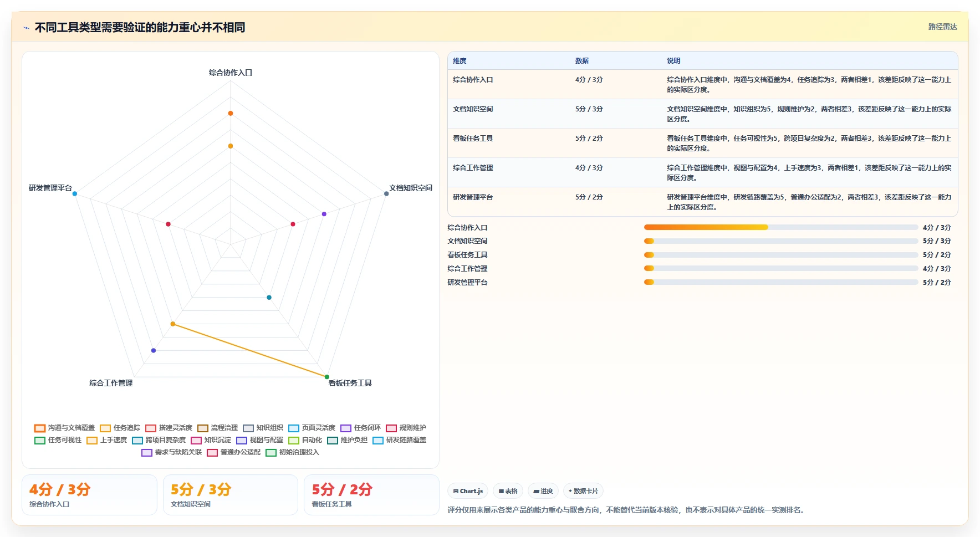Viewport: 980px width, 537px height.
Task: Click the description starting 综合协作入口维度中
Action: coord(809,84)
